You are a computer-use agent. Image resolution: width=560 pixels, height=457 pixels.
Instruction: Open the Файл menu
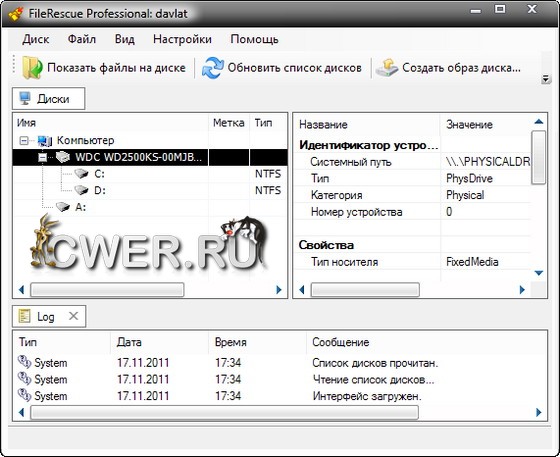click(x=82, y=39)
